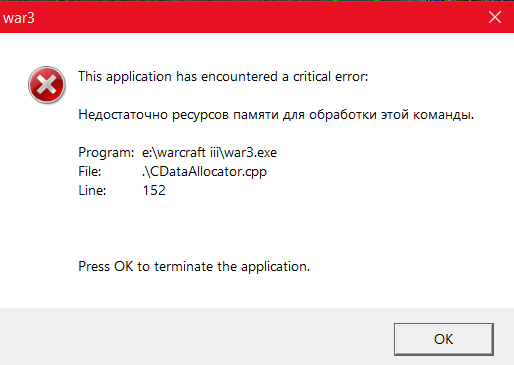Select the 'Program:' label
This screenshot has width=514, height=365.
click(x=106, y=153)
